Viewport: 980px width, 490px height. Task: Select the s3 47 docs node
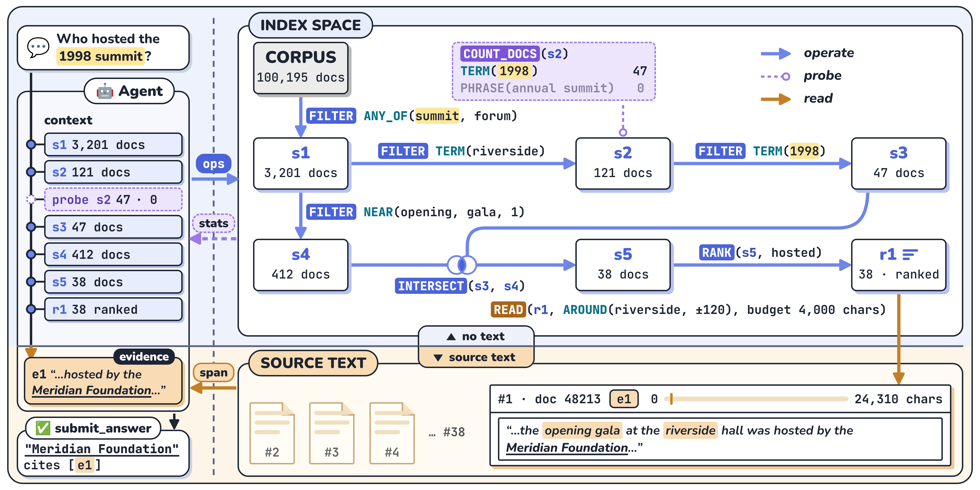pos(899,164)
